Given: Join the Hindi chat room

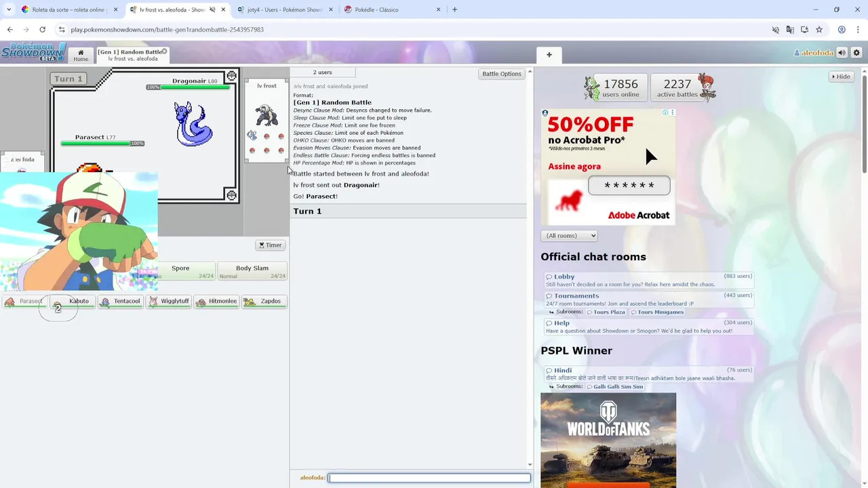Looking at the screenshot, I should (x=649, y=373).
